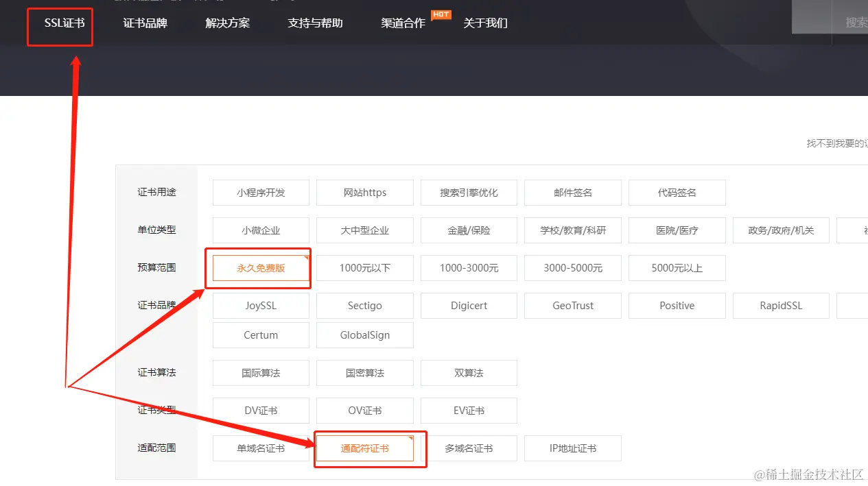This screenshot has width=868, height=486.
Task: Open the 证书品牌 navigation menu
Action: click(145, 23)
